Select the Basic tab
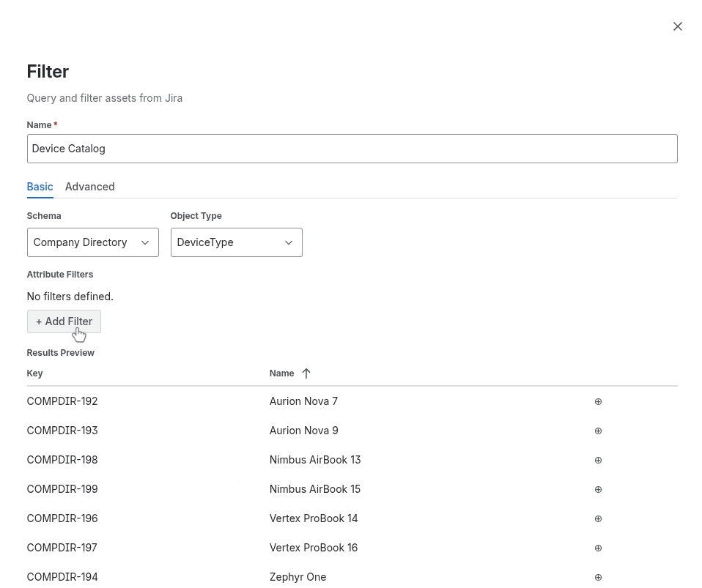This screenshot has width=702, height=588. pyautogui.click(x=40, y=187)
